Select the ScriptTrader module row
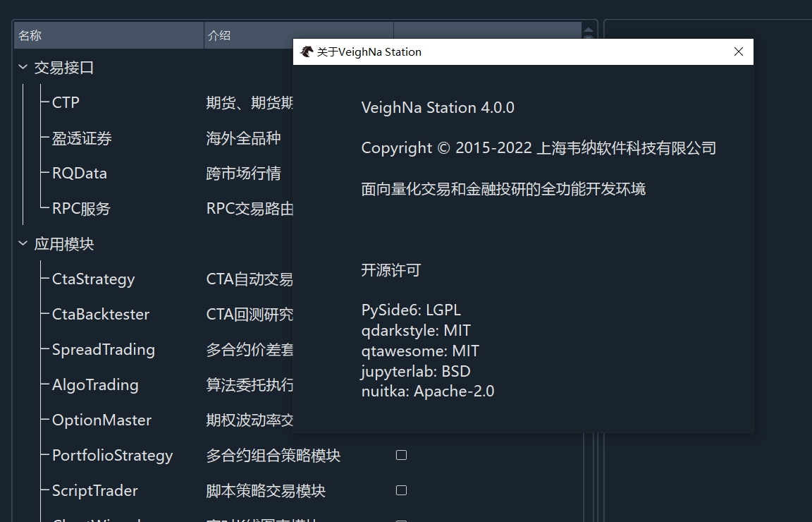Screen dimensions: 812x522 click(95, 490)
